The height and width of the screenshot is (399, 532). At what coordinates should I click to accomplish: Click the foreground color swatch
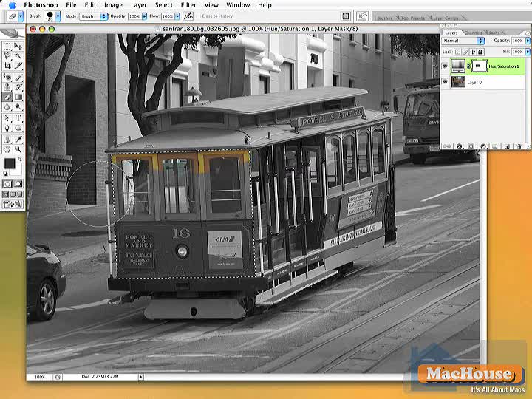tap(10, 163)
